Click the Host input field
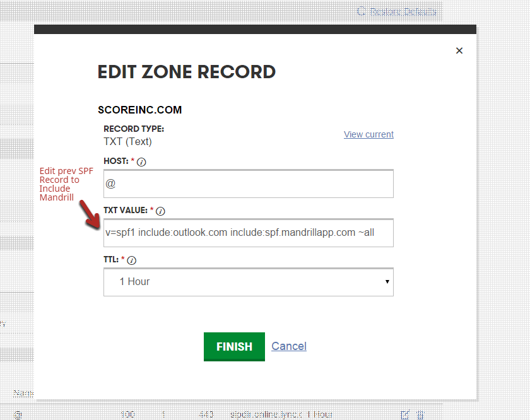530x420 pixels. coord(249,184)
